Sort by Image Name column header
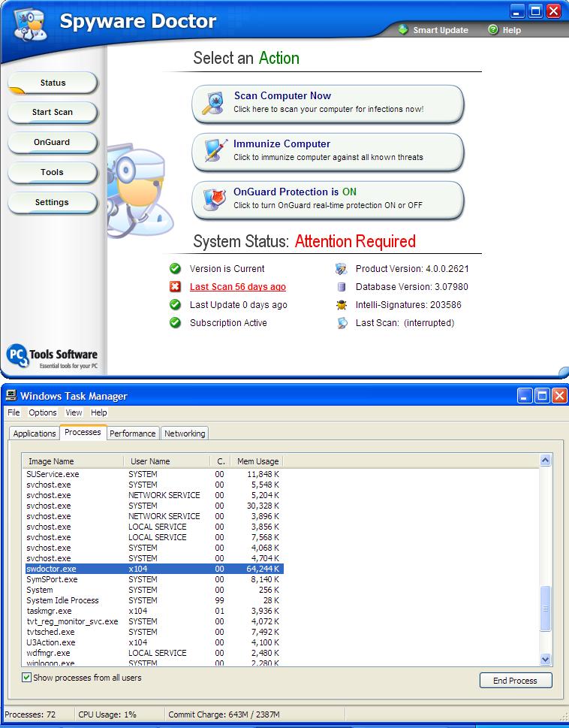 (x=74, y=461)
